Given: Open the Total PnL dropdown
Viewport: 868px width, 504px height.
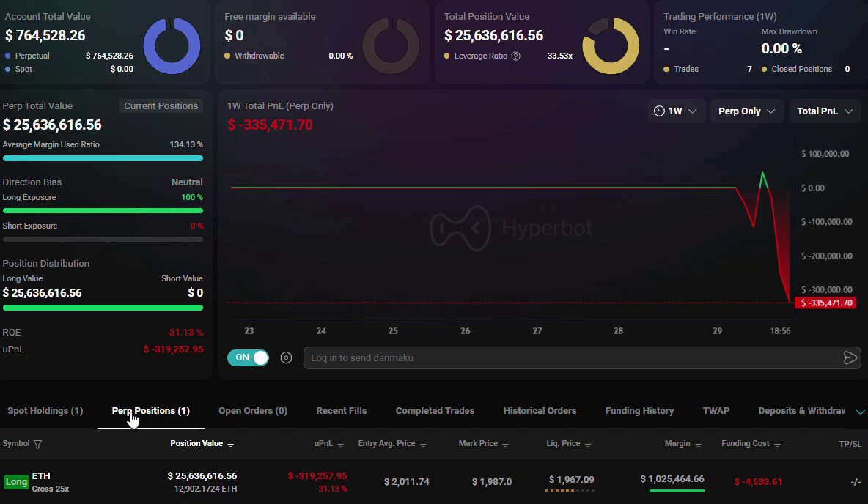Looking at the screenshot, I should [x=825, y=111].
